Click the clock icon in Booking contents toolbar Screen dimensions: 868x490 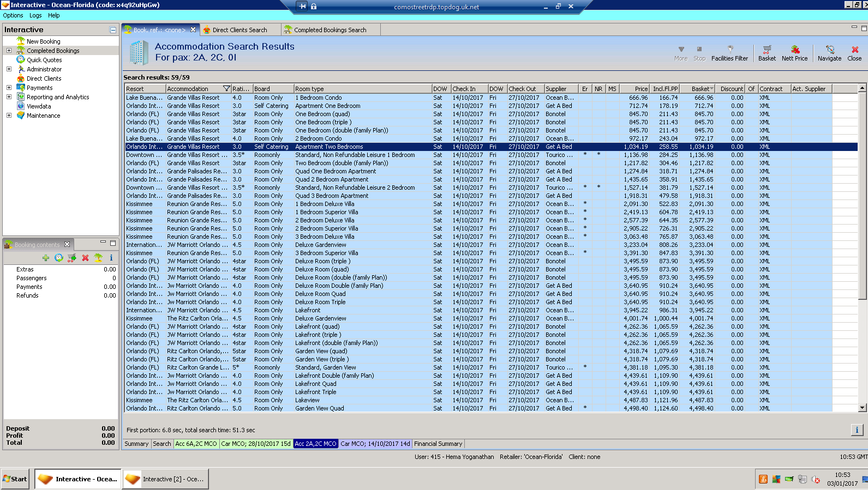(x=58, y=258)
